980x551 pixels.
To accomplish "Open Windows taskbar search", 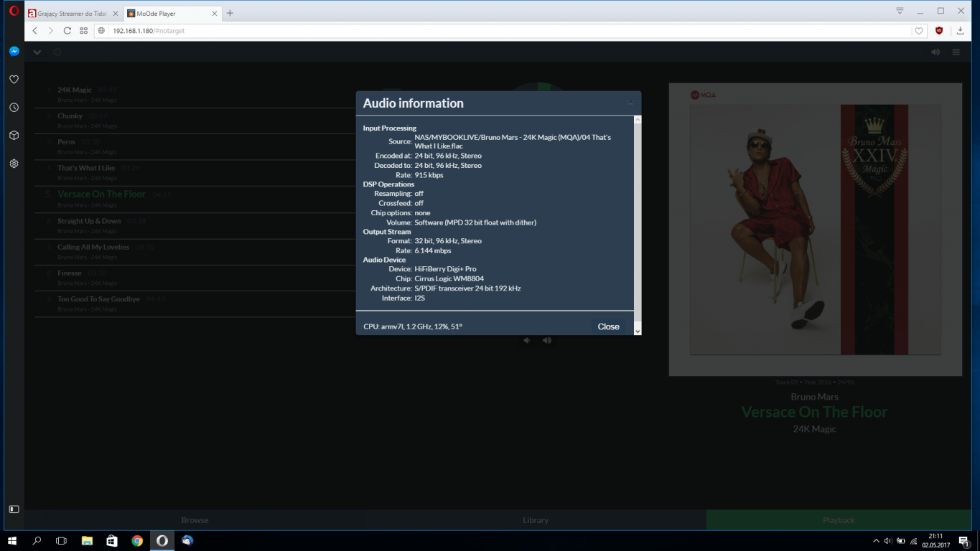I will point(37,540).
